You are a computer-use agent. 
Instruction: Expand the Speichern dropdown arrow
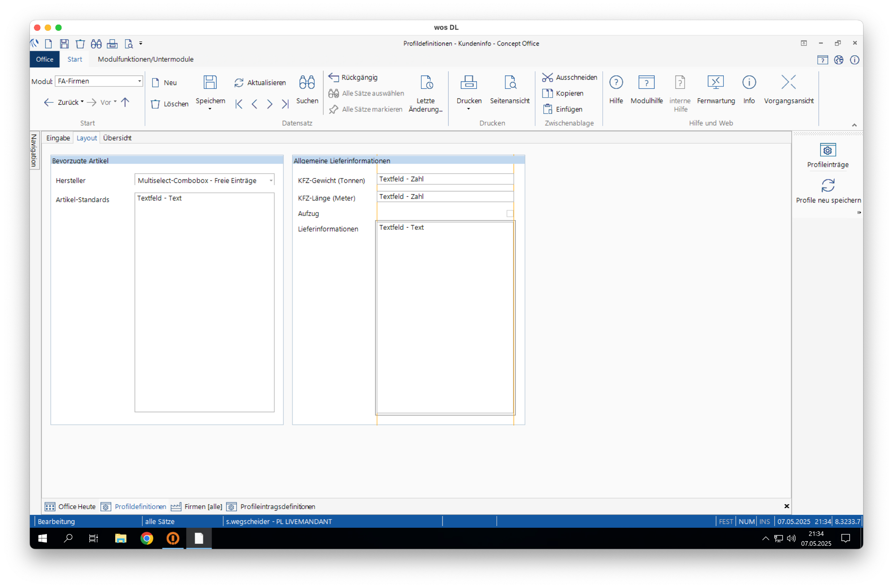click(x=210, y=109)
